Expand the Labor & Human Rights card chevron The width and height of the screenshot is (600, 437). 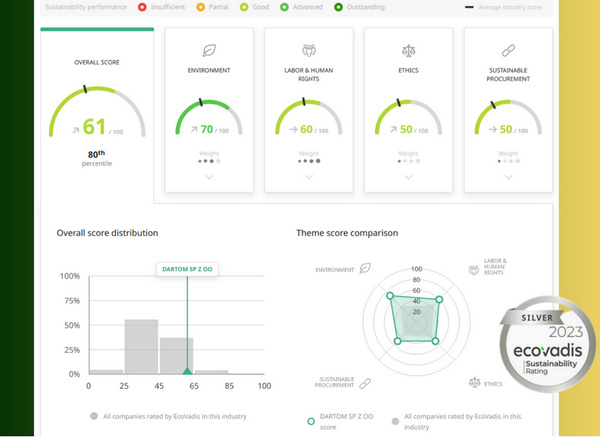click(309, 177)
